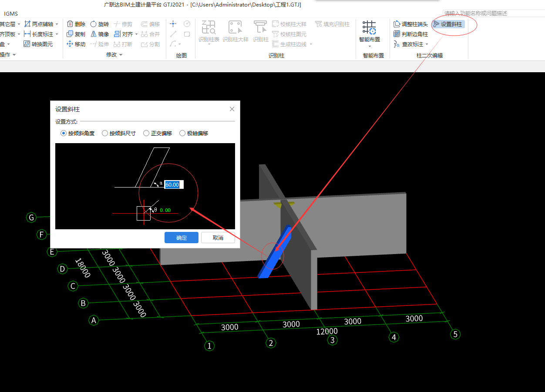Click the 智能布置 smart layout icon
The image size is (545, 392).
coord(369,27)
